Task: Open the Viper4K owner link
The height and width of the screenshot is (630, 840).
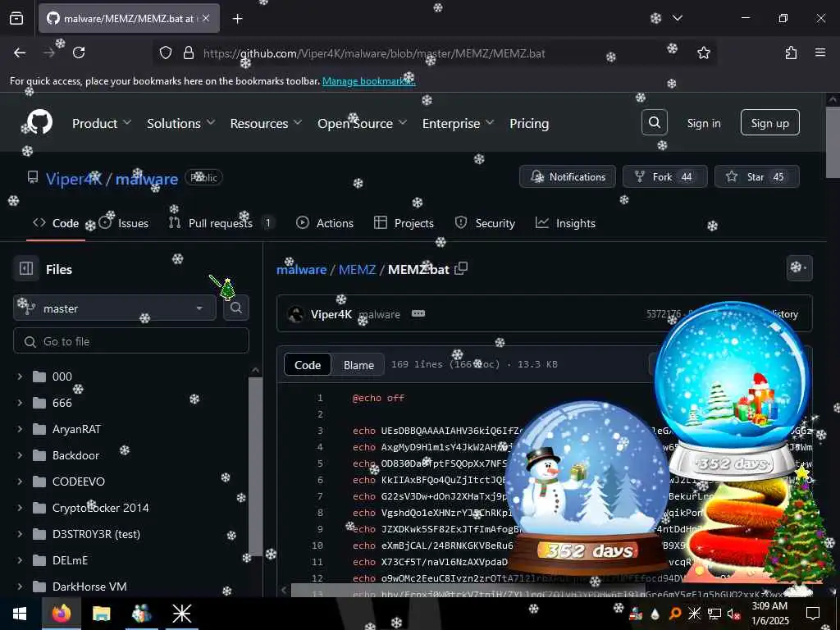Action: tap(74, 179)
